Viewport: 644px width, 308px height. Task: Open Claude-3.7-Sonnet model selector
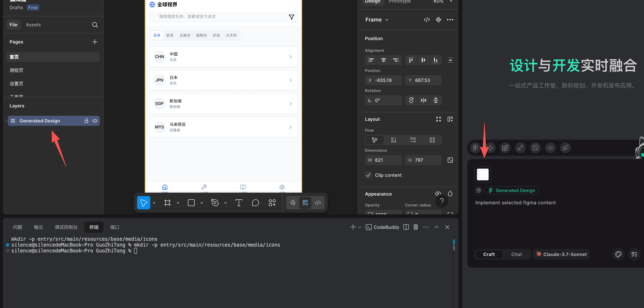(x=561, y=254)
